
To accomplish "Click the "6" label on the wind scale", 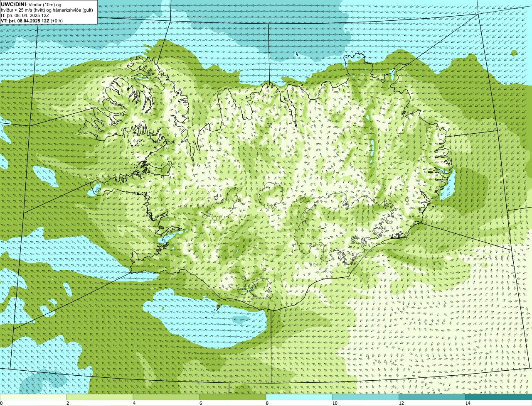I will tap(200, 403).
